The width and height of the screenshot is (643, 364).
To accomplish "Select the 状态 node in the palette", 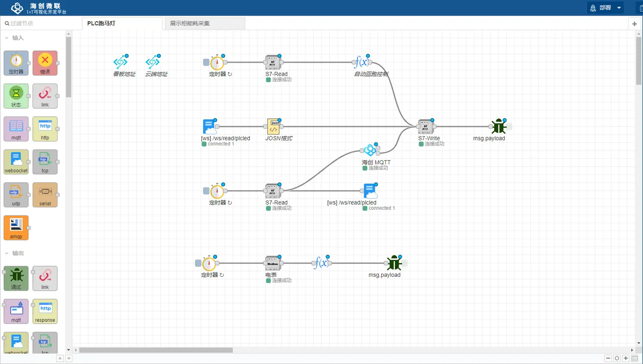I will (x=16, y=96).
